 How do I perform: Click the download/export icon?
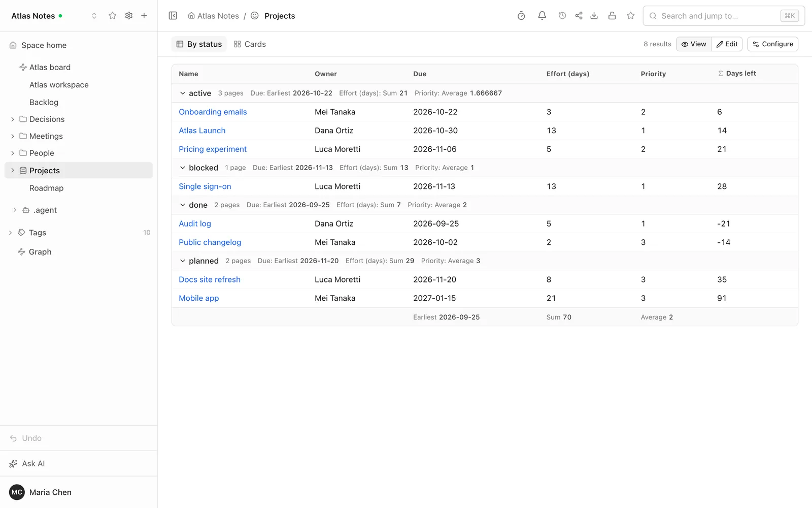click(x=594, y=16)
